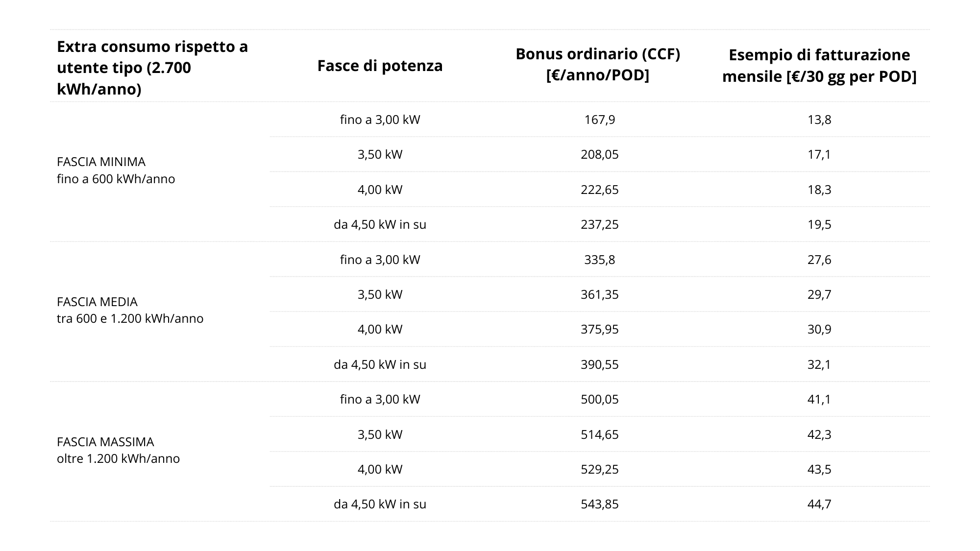The height and width of the screenshot is (551, 980).
Task: Click the monthly billing value 13,8
Action: pyautogui.click(x=819, y=120)
